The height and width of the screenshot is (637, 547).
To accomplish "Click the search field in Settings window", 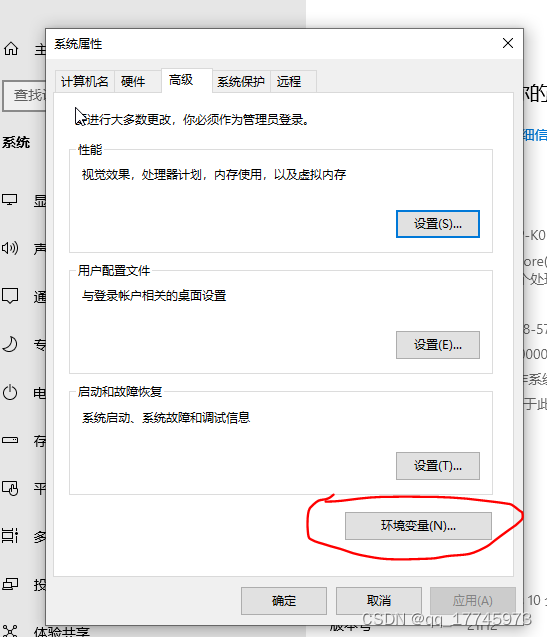I will point(24,95).
